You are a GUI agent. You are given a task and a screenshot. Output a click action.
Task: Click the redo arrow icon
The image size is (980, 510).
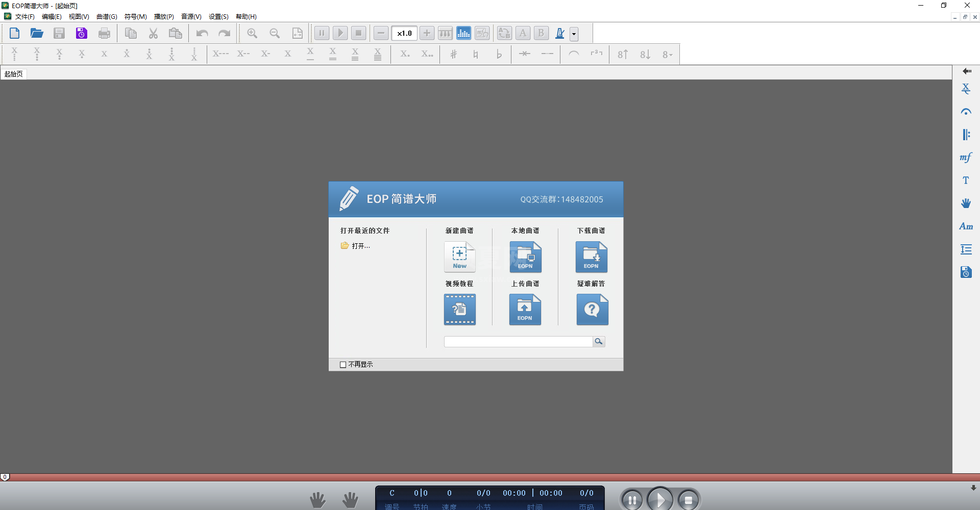click(225, 34)
